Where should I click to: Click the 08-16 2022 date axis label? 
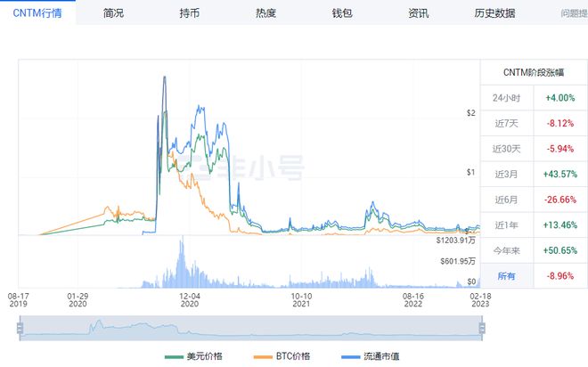(x=413, y=300)
